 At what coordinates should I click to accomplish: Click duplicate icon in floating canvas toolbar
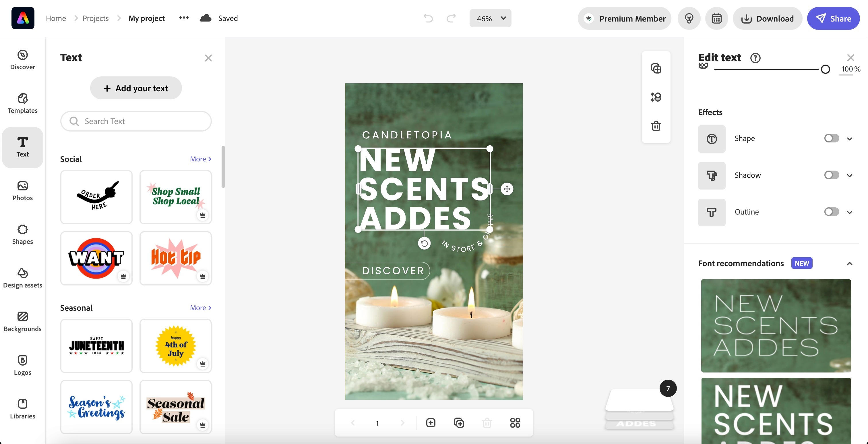(x=656, y=68)
